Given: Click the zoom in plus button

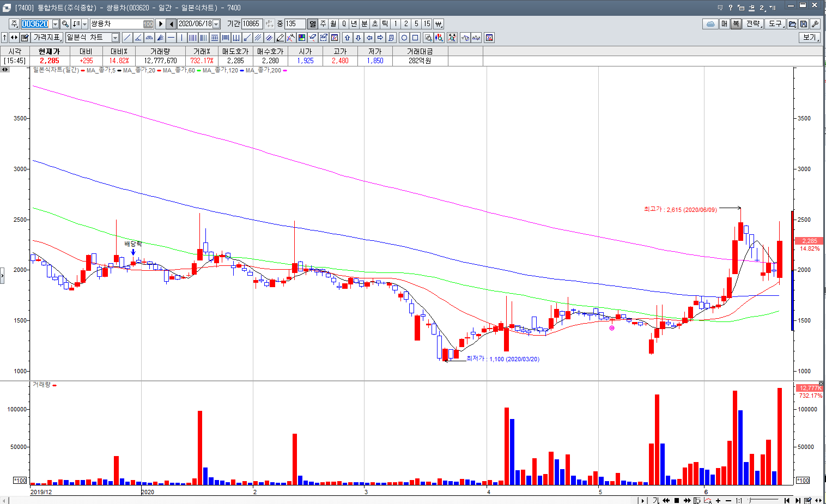Looking at the screenshot, I should tap(718, 500).
